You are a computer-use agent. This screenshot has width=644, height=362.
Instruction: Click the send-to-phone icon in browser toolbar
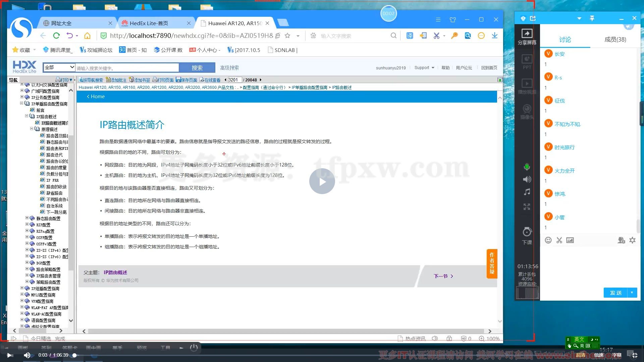pos(423,36)
